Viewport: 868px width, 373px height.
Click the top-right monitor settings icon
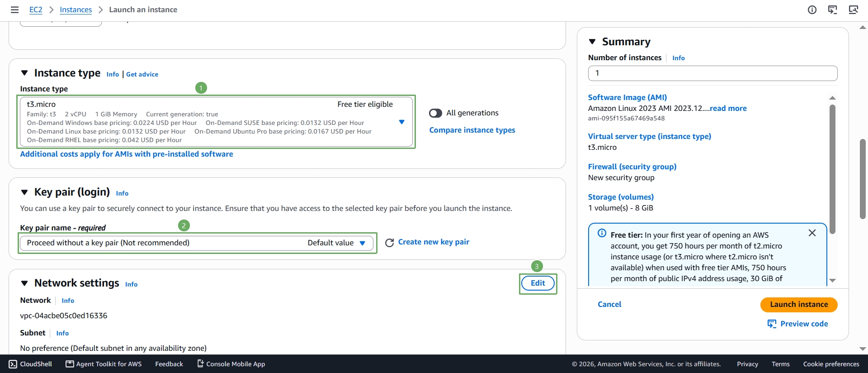point(853,10)
